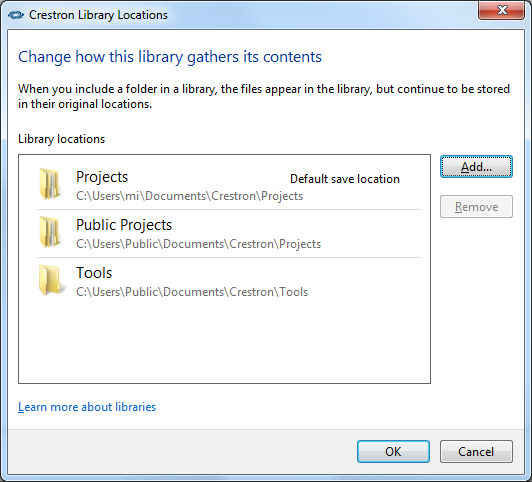Viewport: 532px width, 482px height.
Task: Click the Crestron library icon in title bar
Action: (16, 15)
